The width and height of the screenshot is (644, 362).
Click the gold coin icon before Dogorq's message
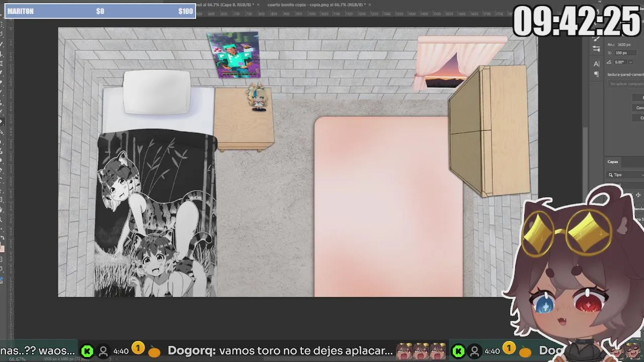tap(137, 348)
